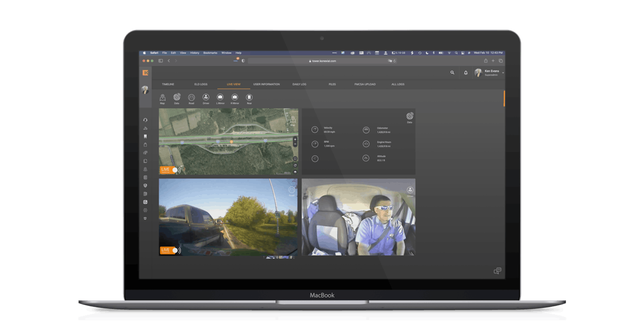Select the Data view icon in toolbar
Image resolution: width=644 pixels, height=322 pixels.
177,98
